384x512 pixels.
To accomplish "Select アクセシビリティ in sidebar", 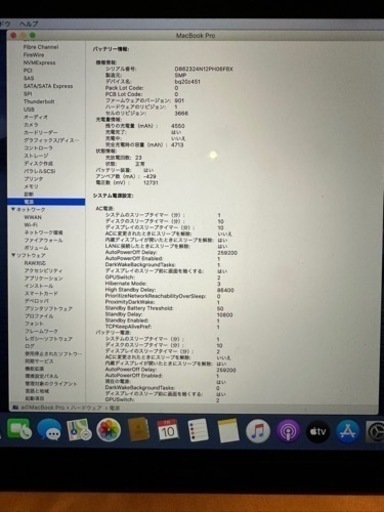I will pos(43,271).
